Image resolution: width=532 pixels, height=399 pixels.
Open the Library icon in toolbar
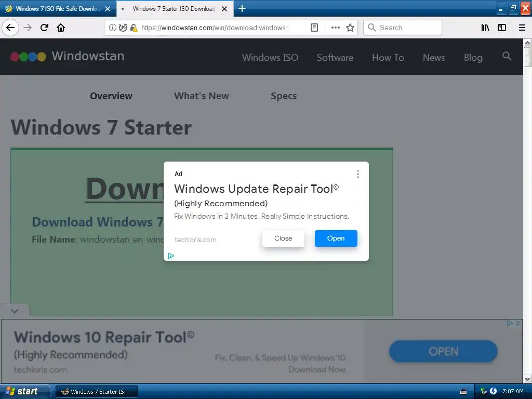(x=485, y=28)
